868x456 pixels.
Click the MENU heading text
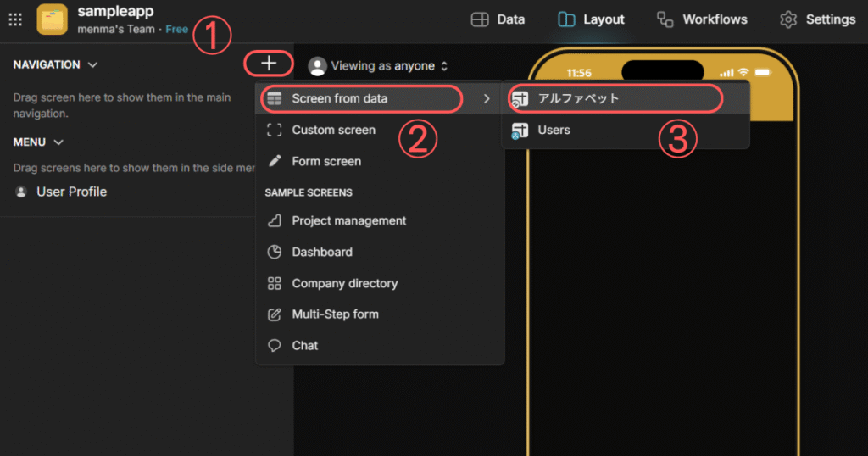coord(30,142)
